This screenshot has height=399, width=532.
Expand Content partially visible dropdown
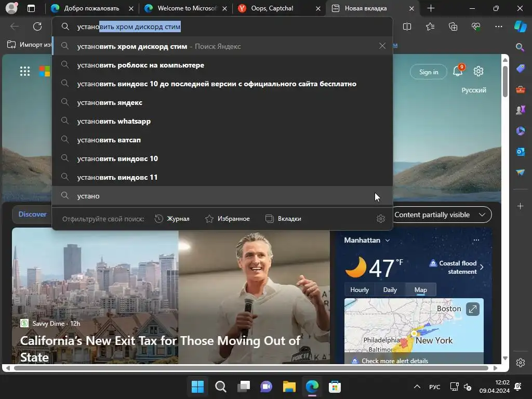tap(443, 215)
